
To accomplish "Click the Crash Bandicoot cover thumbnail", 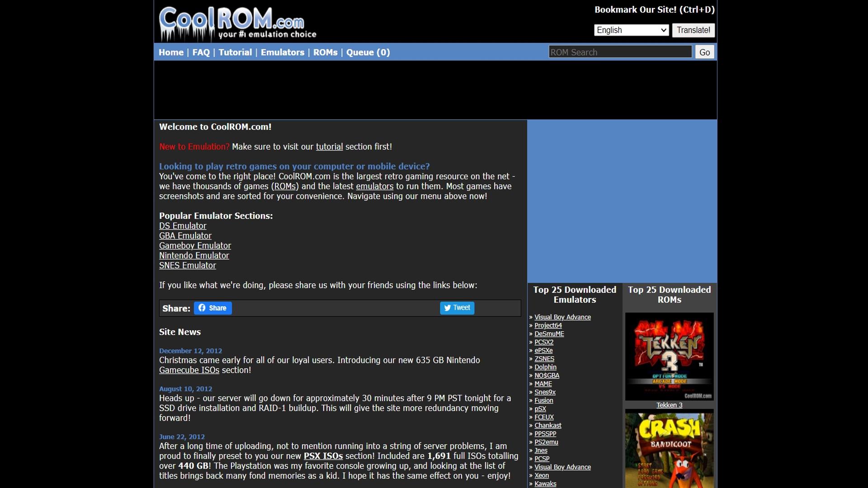I will [x=669, y=449].
